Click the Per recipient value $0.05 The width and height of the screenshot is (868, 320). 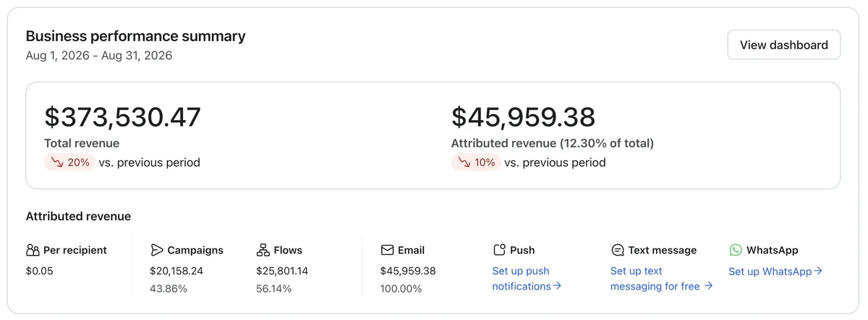coord(39,272)
